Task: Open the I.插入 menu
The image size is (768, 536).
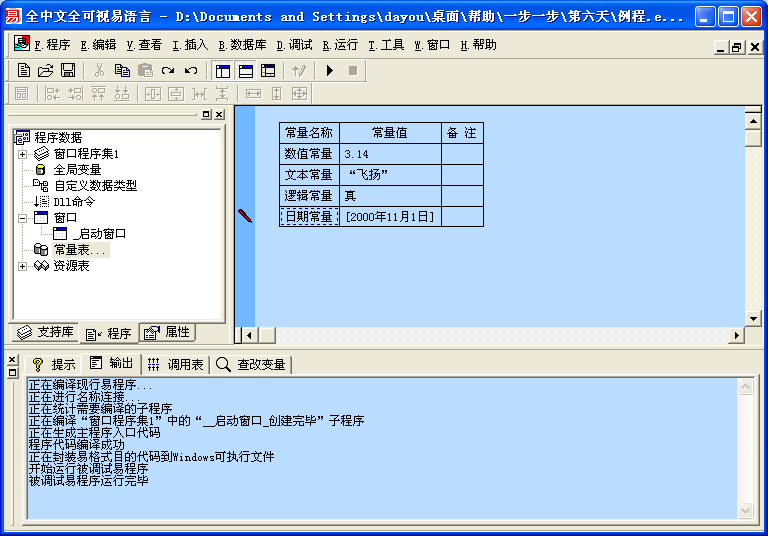Action: pos(190,45)
